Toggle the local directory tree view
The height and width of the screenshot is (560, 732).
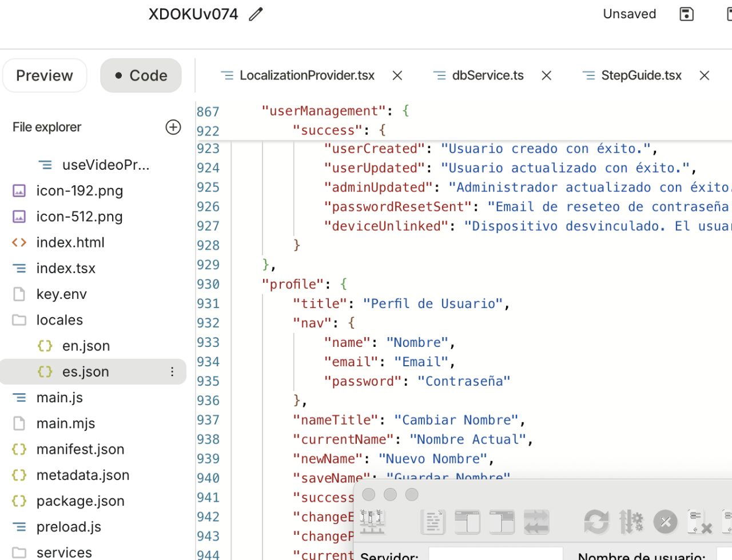pyautogui.click(x=467, y=522)
